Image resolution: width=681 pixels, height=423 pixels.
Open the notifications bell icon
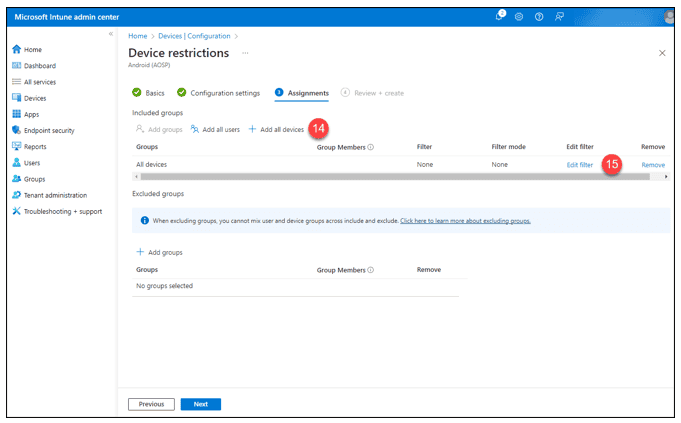pyautogui.click(x=499, y=16)
